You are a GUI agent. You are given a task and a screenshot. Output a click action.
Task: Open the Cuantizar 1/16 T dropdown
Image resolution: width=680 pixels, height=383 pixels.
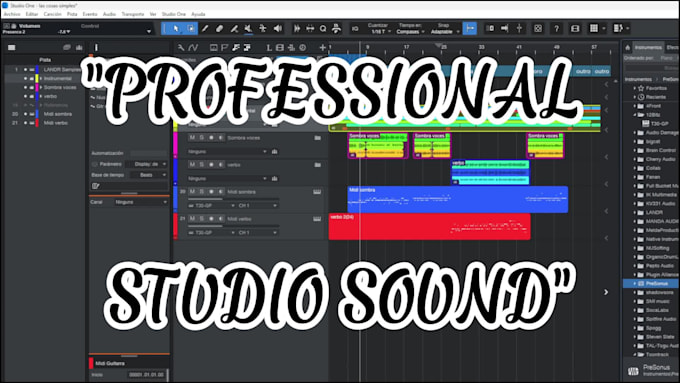(381, 32)
